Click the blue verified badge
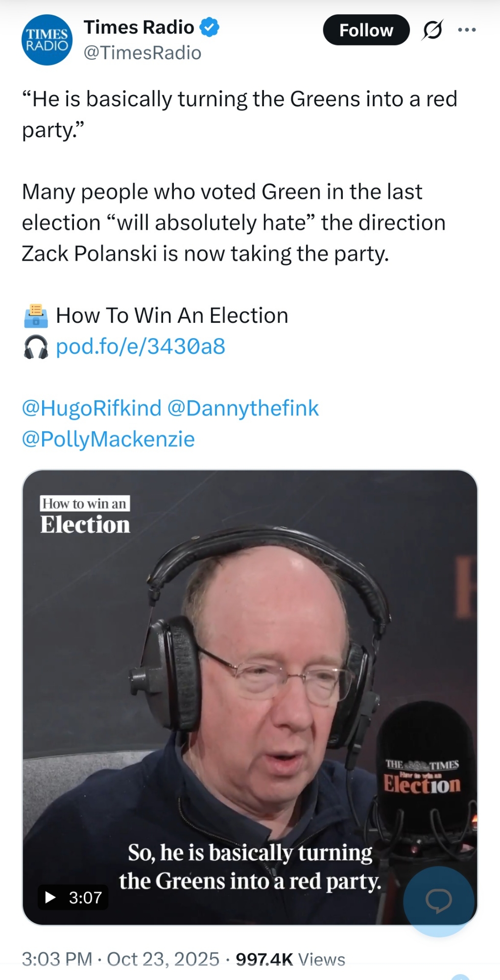This screenshot has height=980, width=500. coord(210,27)
